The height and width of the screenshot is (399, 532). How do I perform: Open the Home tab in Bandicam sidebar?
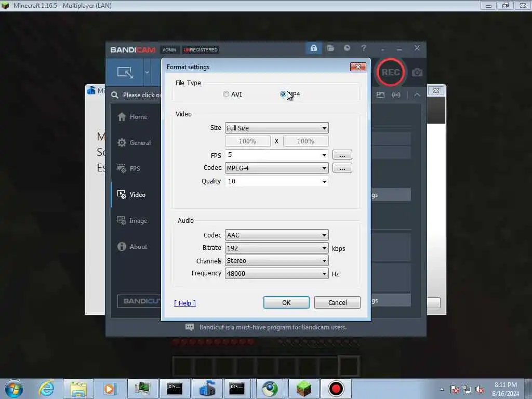132,117
